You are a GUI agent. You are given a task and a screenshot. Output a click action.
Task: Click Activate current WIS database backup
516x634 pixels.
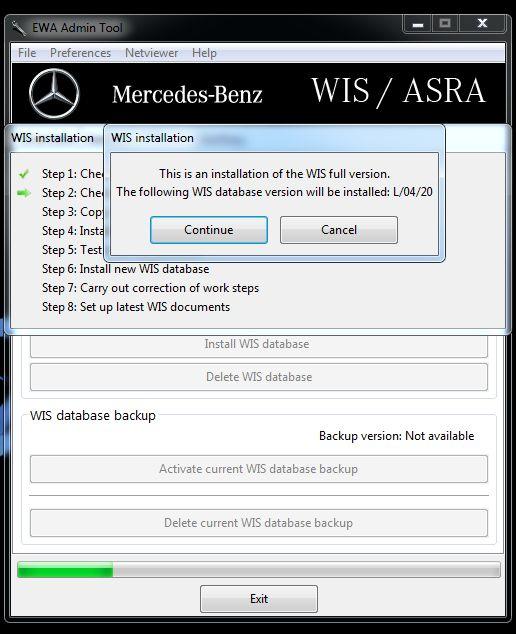(259, 469)
